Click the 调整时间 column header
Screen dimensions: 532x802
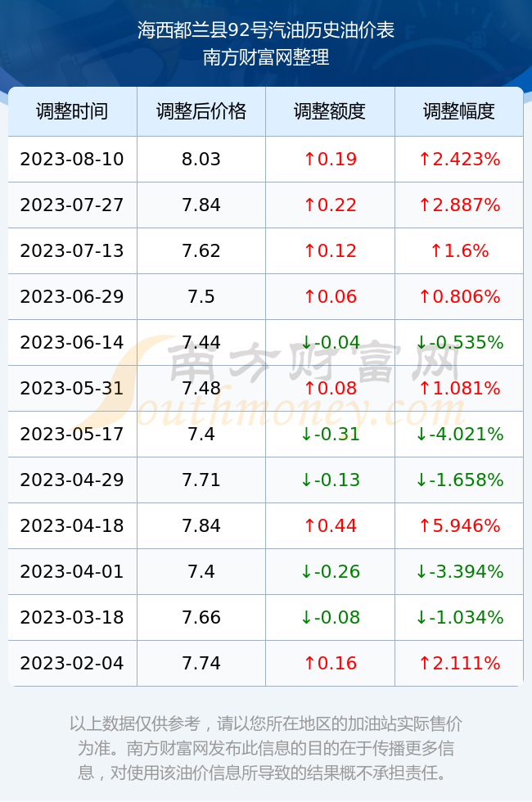click(72, 111)
